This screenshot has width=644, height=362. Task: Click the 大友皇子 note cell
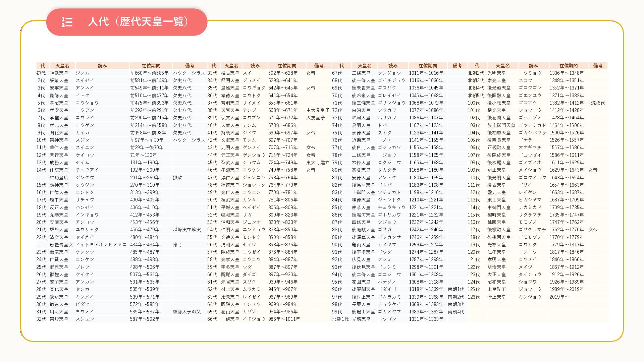coord(316,118)
